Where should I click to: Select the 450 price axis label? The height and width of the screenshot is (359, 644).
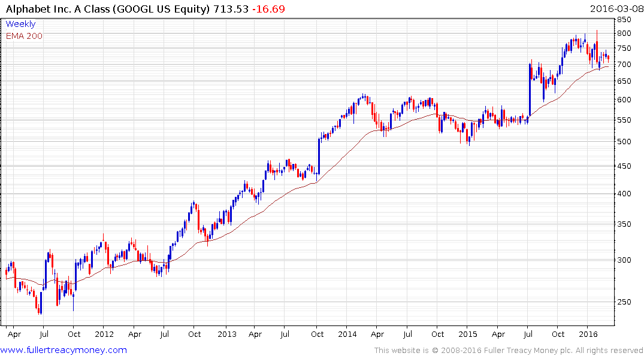[624, 166]
